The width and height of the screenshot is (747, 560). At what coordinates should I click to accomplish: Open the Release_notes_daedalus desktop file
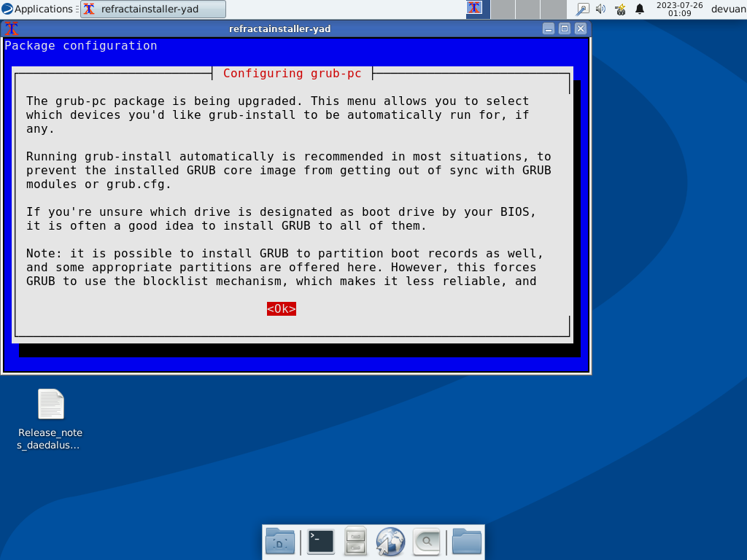coord(50,419)
